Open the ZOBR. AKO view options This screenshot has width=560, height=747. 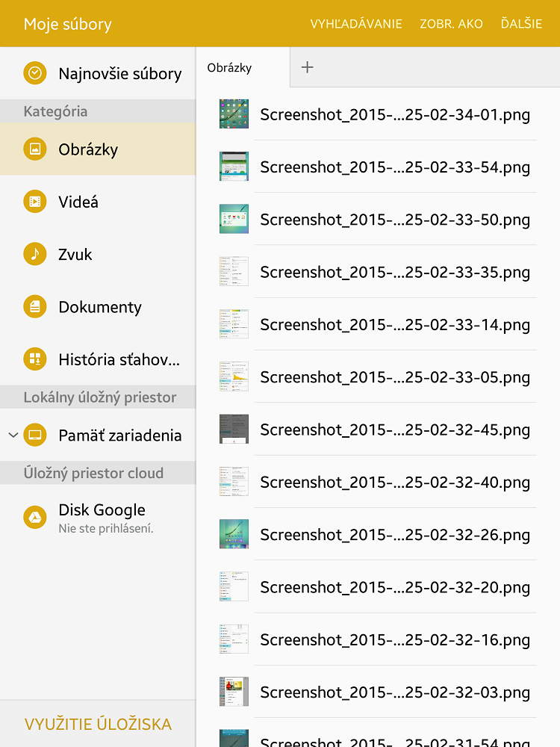(x=451, y=24)
